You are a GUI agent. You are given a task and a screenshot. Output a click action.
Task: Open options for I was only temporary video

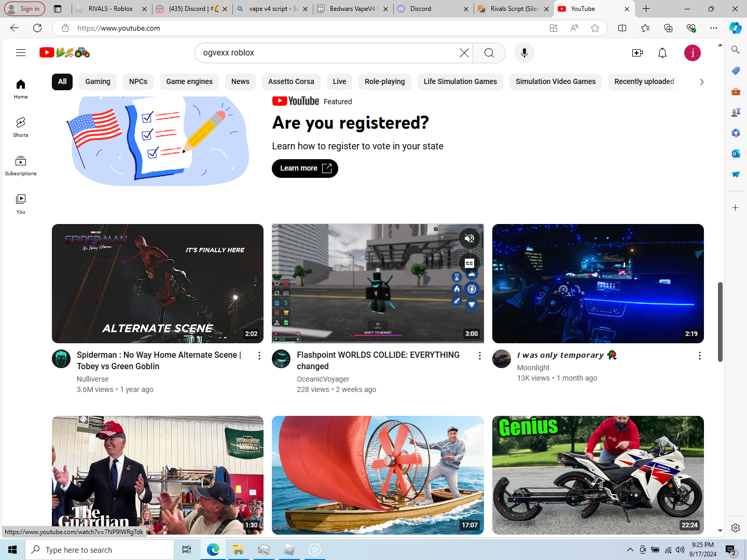700,356
